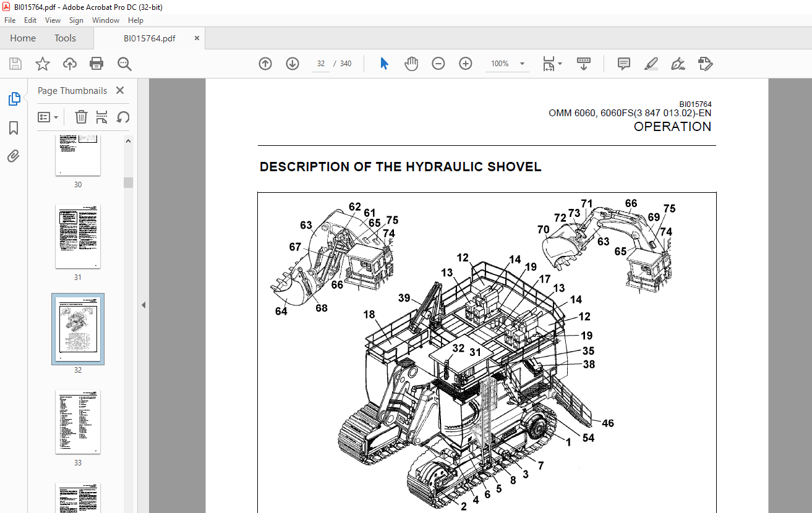Switch to the Home tab
This screenshot has width=812, height=513.
[23, 38]
